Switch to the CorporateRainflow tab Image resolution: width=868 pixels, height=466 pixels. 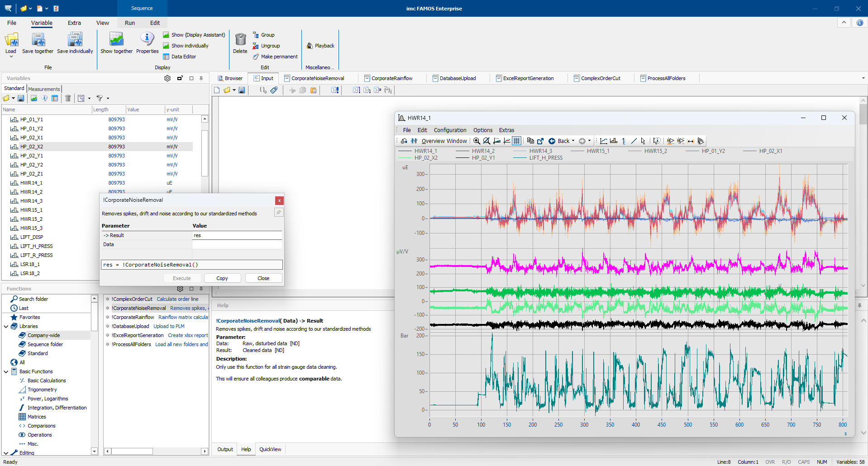391,78
